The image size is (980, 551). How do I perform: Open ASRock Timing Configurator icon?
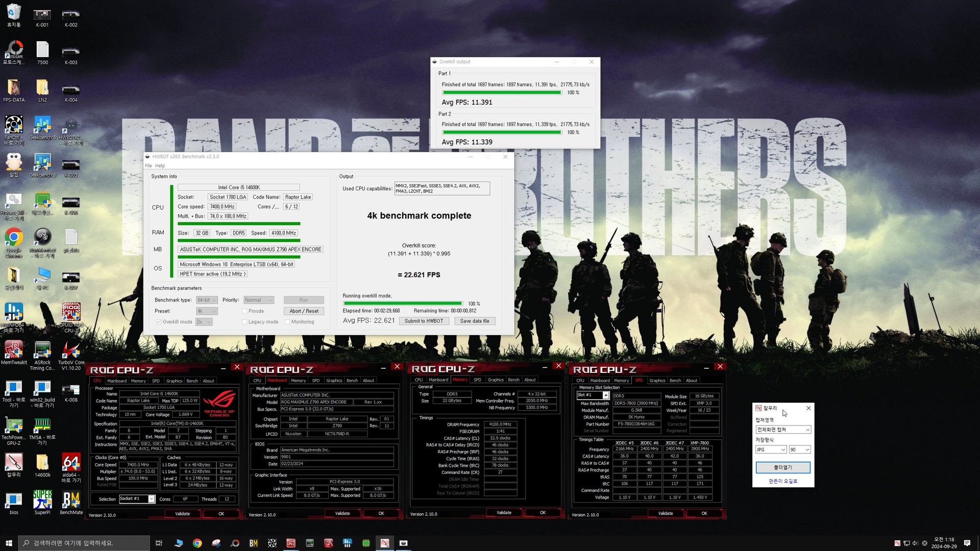[x=42, y=356]
